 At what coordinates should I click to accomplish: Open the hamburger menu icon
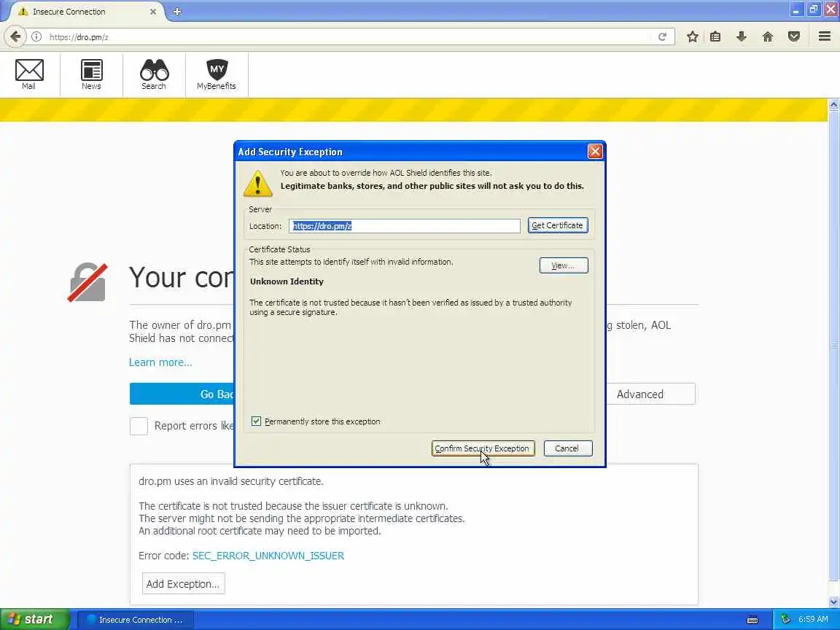[825, 36]
